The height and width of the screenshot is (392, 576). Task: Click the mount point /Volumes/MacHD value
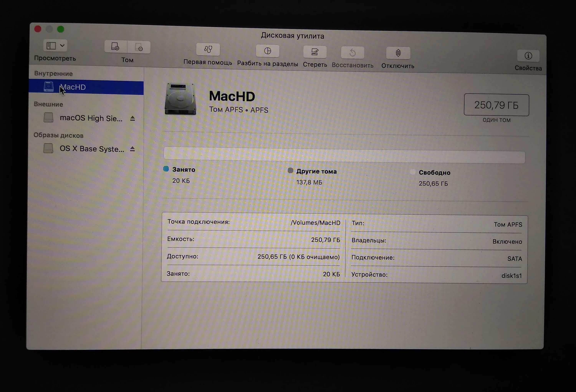pos(315,223)
